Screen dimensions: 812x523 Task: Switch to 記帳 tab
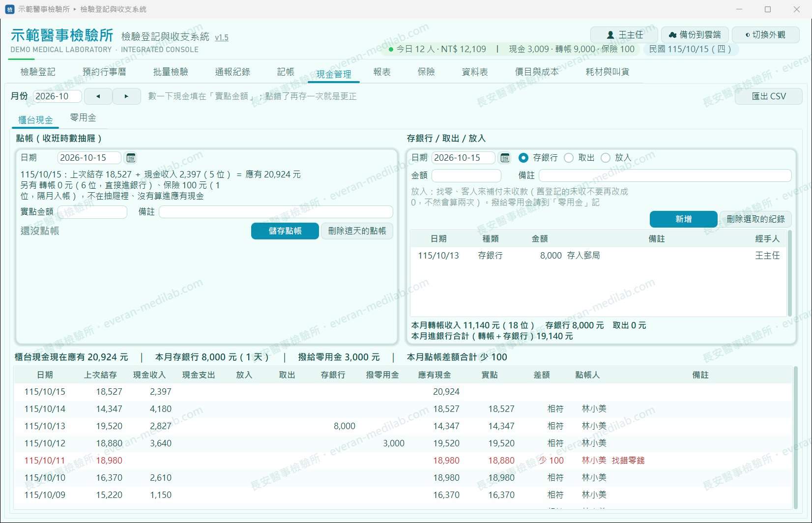click(x=286, y=72)
